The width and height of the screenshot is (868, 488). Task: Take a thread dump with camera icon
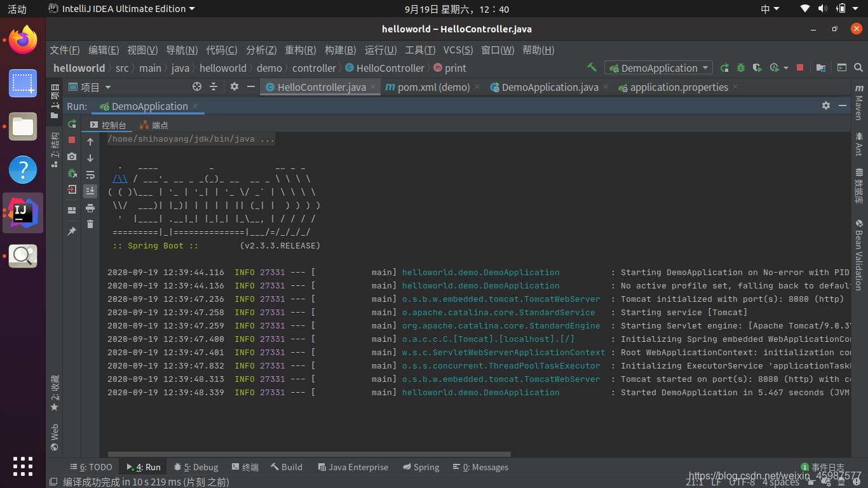72,156
